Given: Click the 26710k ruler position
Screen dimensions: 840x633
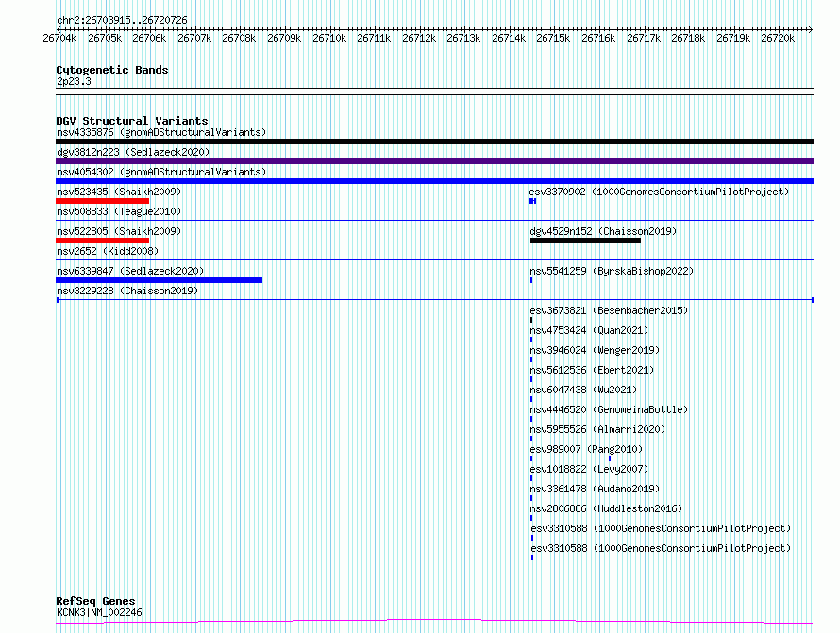Looking at the screenshot, I should (x=329, y=38).
